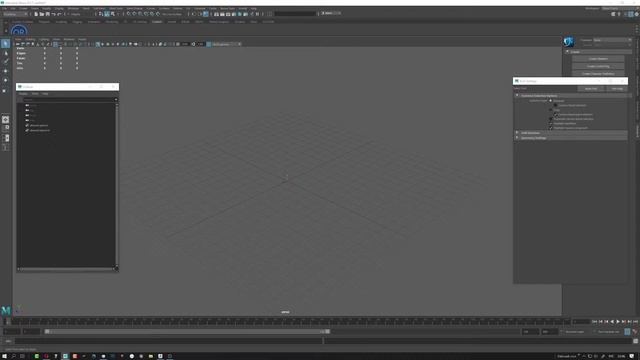Click the Open Scene icon on the status line
The image size is (640, 360).
tap(42, 14)
